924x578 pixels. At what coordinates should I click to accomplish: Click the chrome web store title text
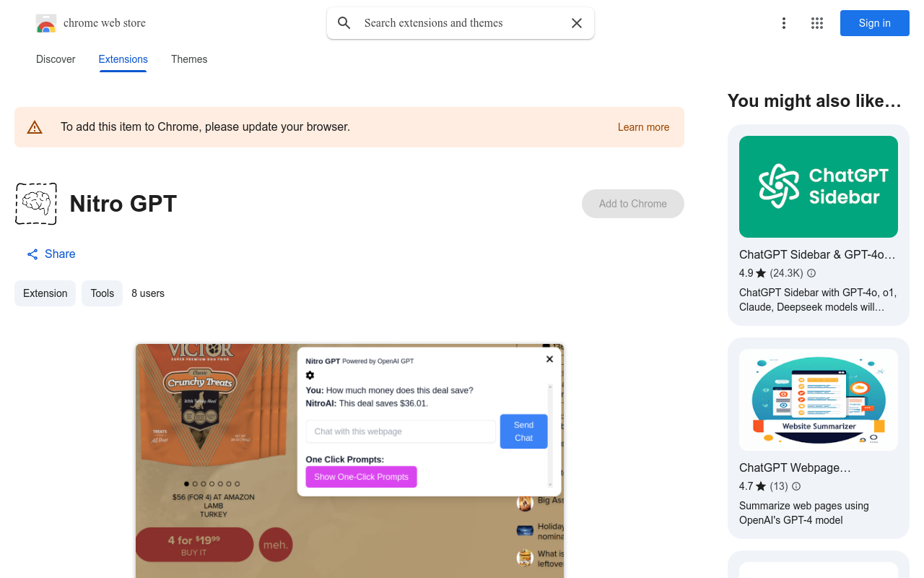(105, 23)
